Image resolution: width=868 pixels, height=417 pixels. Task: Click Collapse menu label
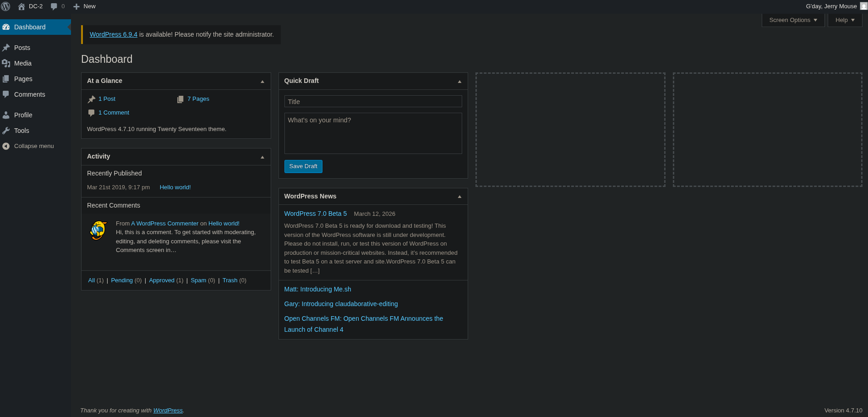pyautogui.click(x=34, y=146)
